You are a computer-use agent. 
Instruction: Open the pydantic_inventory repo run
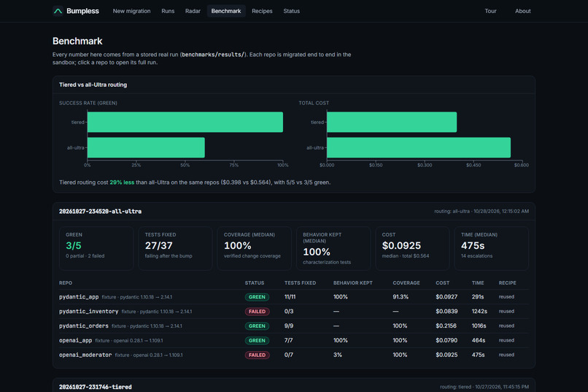click(88, 312)
